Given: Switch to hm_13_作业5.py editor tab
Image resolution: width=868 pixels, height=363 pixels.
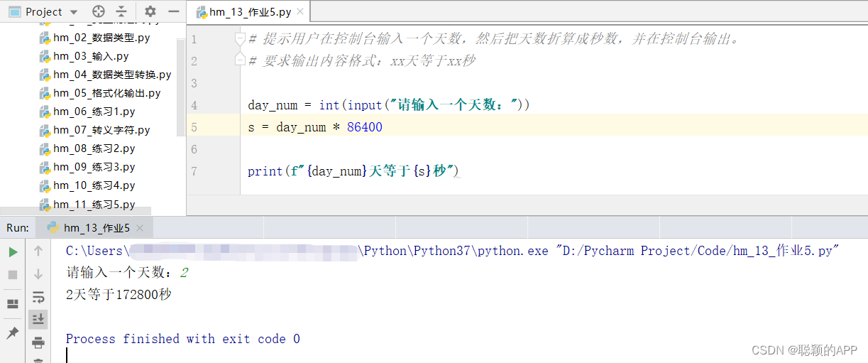Looking at the screenshot, I should 249,11.
